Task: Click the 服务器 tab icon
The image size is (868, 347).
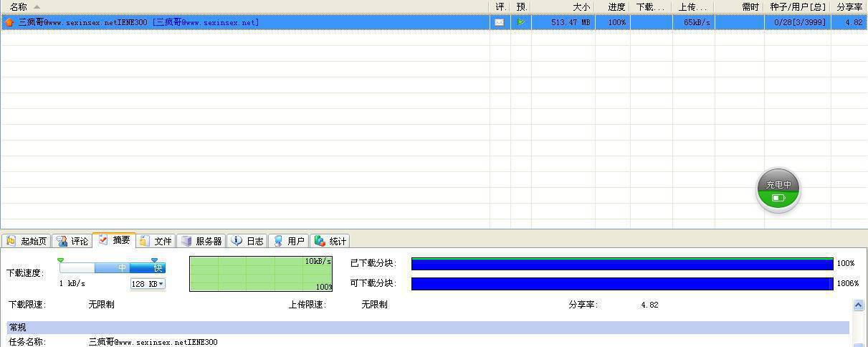Action: tap(186, 241)
